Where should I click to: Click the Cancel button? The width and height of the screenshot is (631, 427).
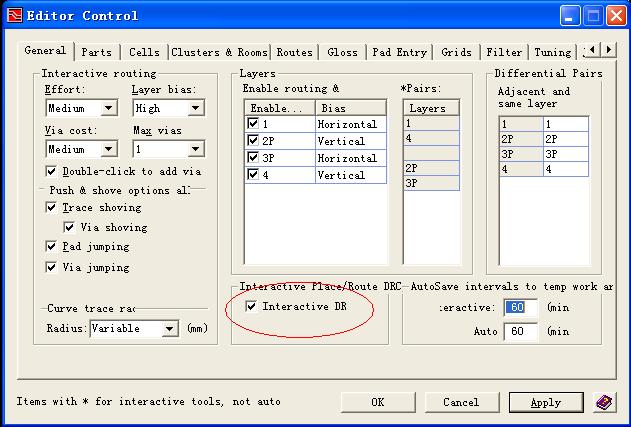461,402
